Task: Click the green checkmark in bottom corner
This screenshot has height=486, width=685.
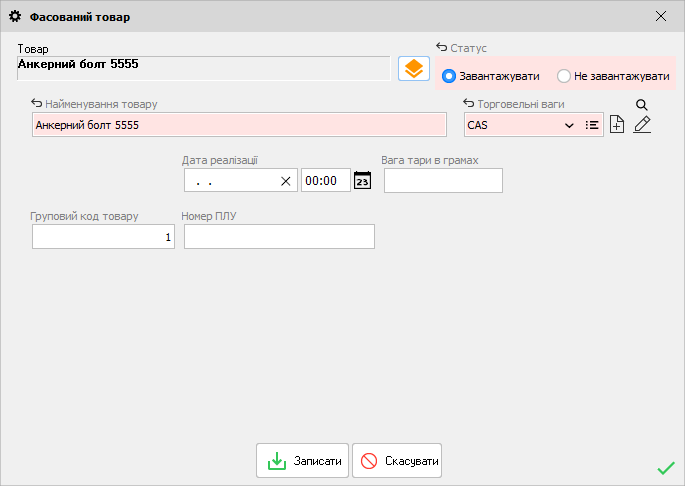Action: pos(666,468)
